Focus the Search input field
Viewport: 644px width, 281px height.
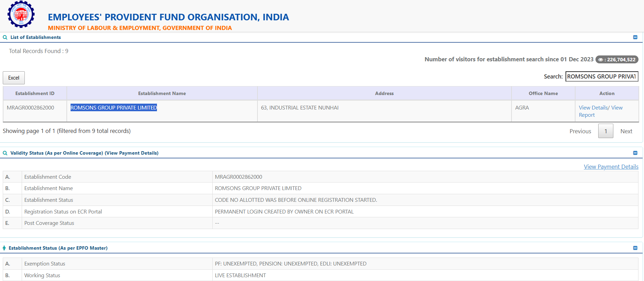(x=601, y=76)
